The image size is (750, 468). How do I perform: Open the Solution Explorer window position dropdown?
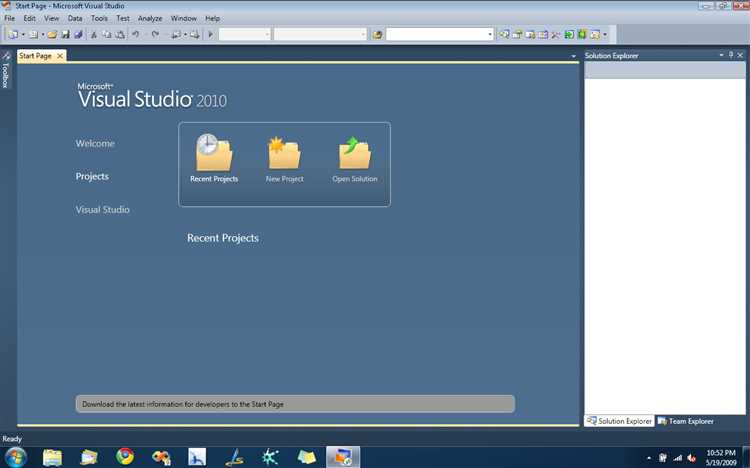(x=721, y=56)
